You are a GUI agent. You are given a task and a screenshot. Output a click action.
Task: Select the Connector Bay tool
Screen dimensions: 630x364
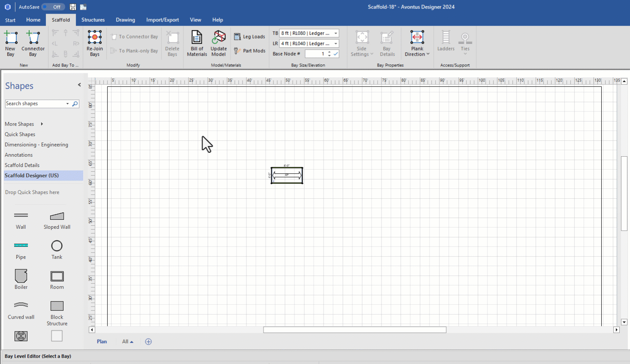point(33,38)
